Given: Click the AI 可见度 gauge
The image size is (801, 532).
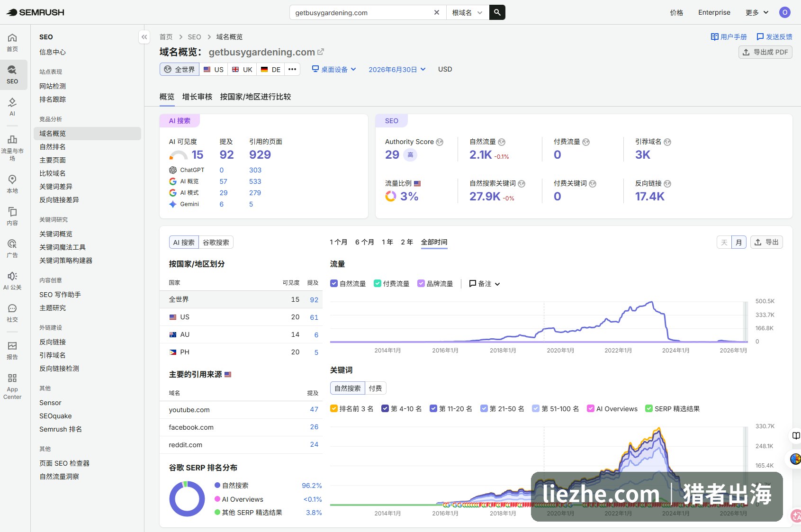Looking at the screenshot, I should tap(178, 155).
